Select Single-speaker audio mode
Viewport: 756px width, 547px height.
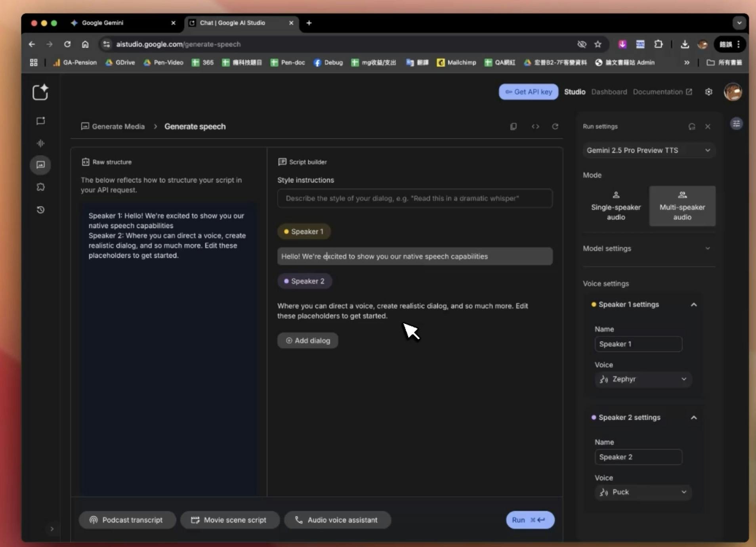tap(615, 206)
